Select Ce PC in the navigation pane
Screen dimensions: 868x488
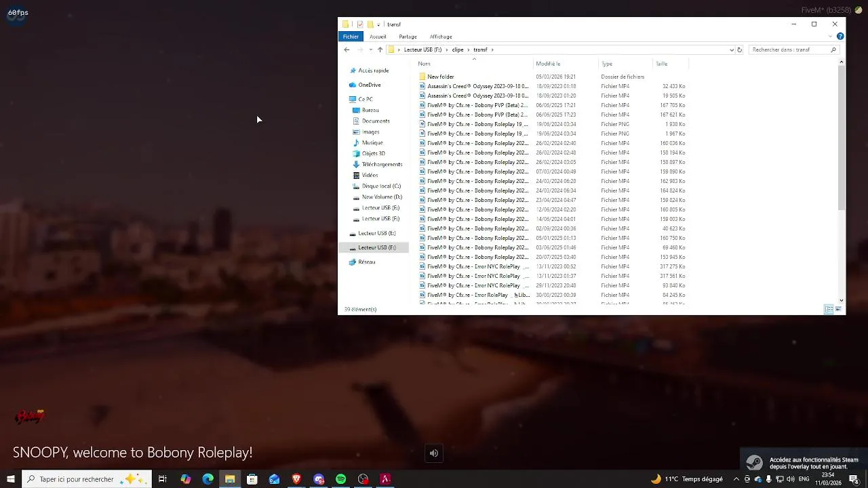[361, 99]
